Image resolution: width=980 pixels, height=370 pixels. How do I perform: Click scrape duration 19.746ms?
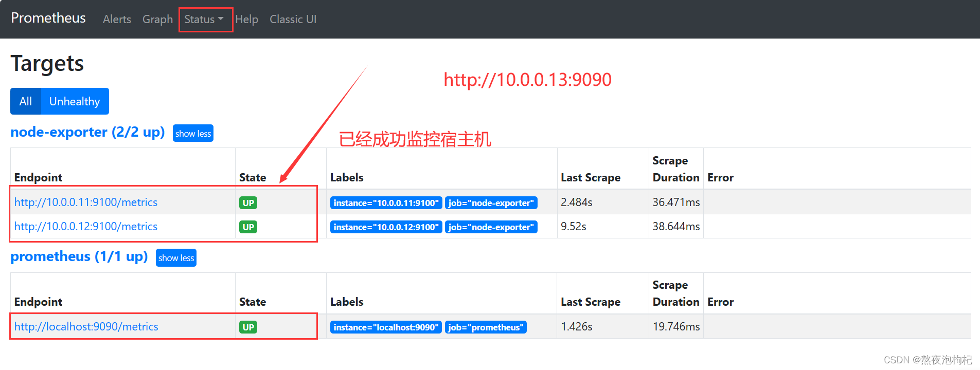(676, 327)
